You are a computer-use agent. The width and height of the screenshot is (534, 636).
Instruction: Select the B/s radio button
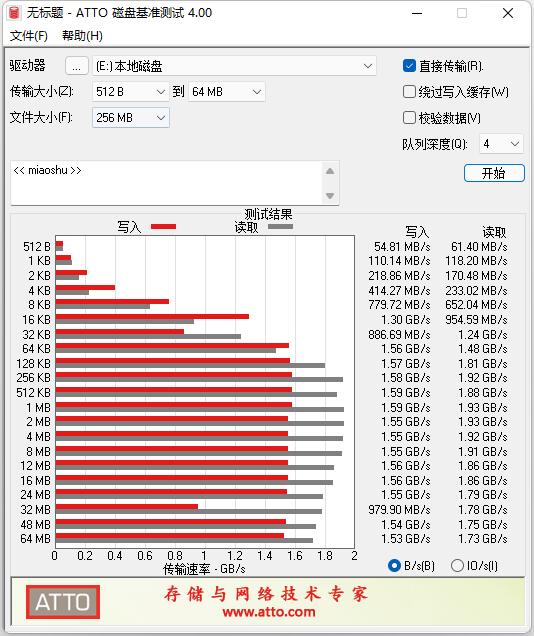pyautogui.click(x=394, y=565)
